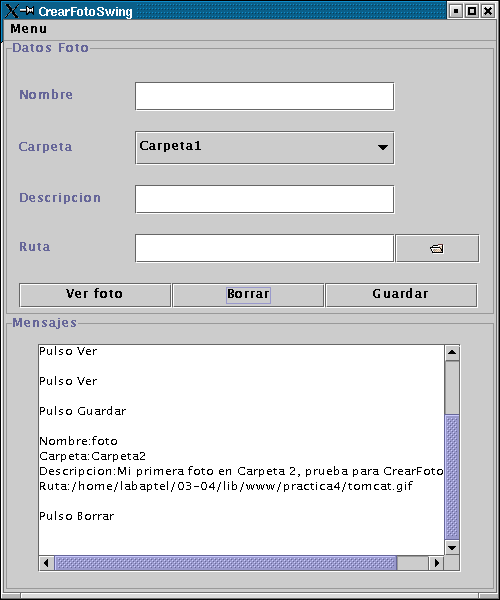Click the pin icon in the title bar

pyautogui.click(x=28, y=11)
